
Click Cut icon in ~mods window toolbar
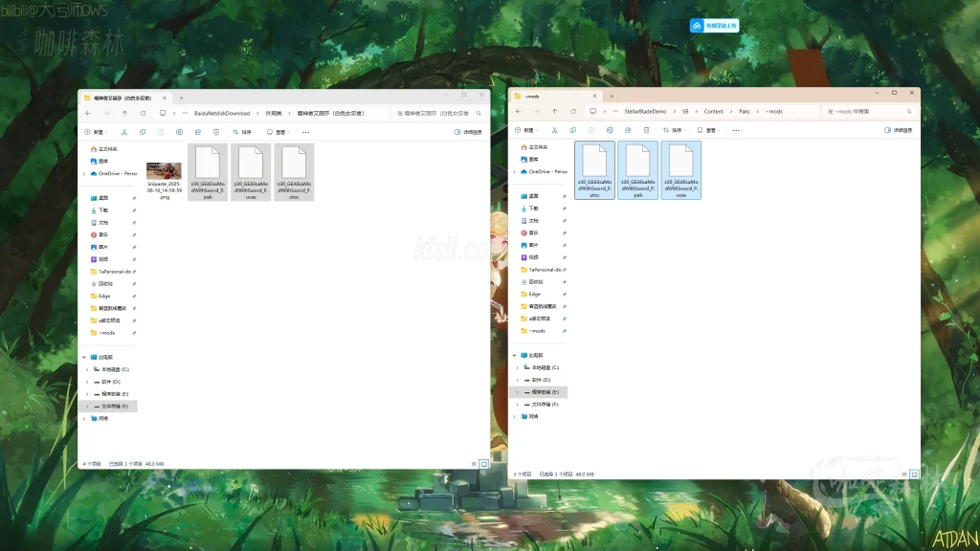[x=554, y=130]
